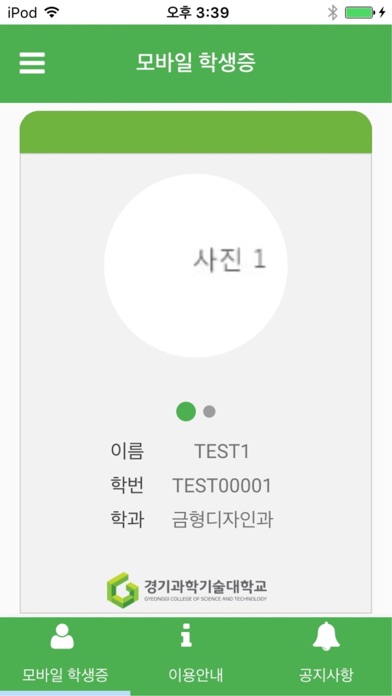
Task: Tap the 사진 1 profile photo circle
Action: click(x=196, y=265)
